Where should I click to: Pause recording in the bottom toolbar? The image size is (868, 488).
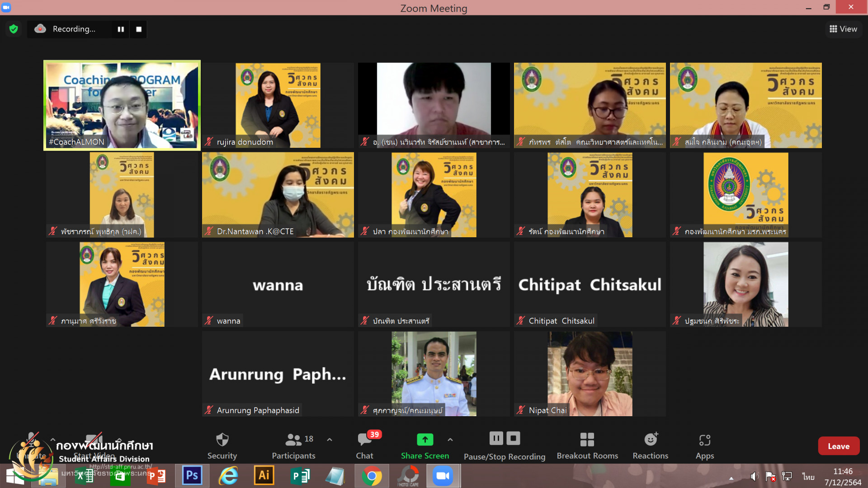(x=496, y=438)
